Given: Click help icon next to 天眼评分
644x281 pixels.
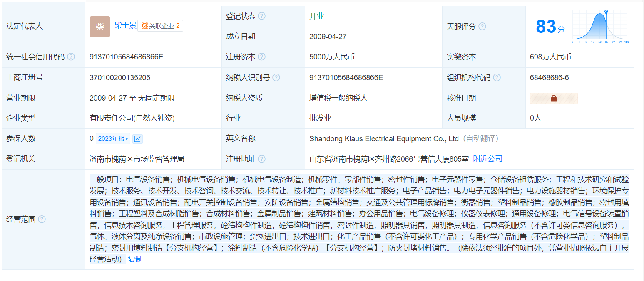Looking at the screenshot, I should coord(482,26).
